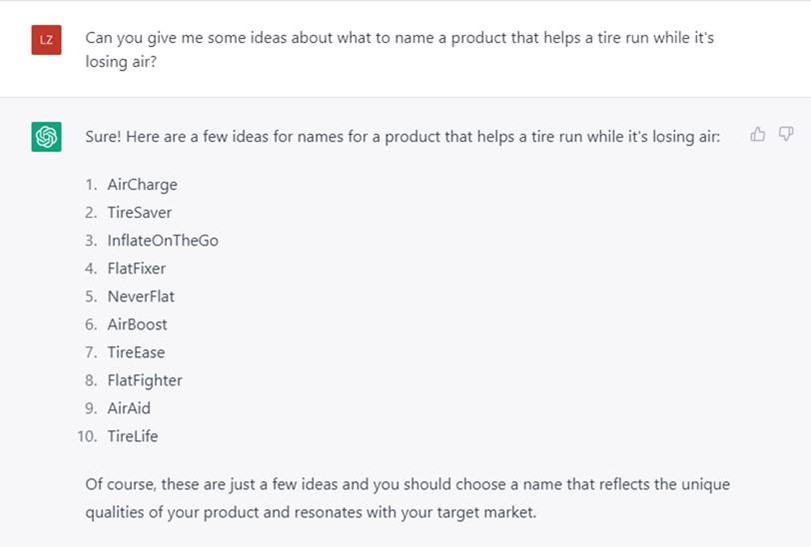Click the TireEase suggestion

(136, 352)
